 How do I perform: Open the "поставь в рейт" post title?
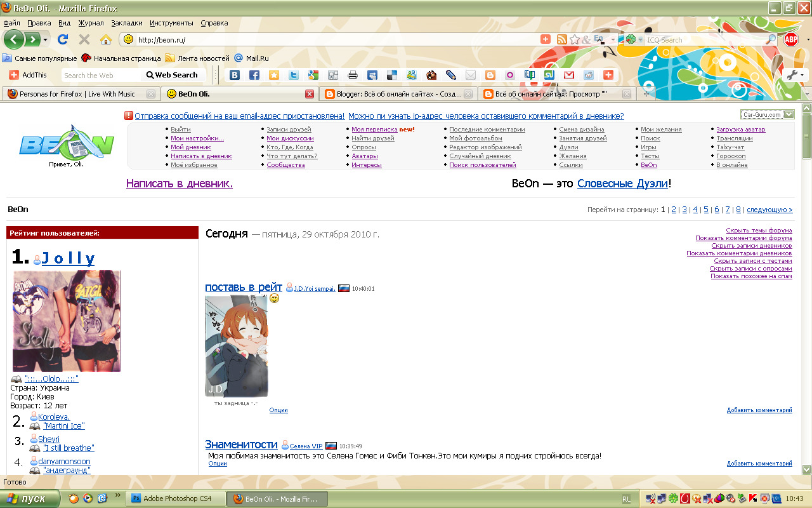[x=244, y=288]
